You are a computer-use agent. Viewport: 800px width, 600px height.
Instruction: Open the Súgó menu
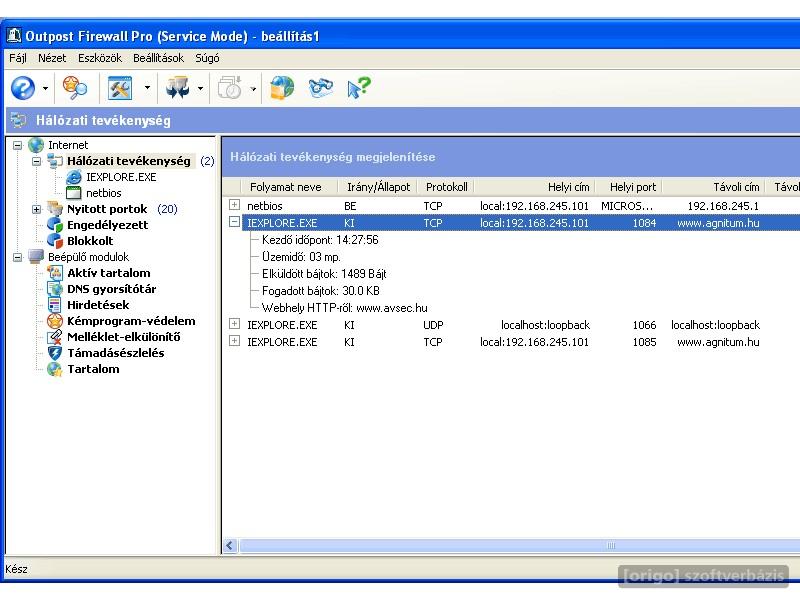point(207,58)
